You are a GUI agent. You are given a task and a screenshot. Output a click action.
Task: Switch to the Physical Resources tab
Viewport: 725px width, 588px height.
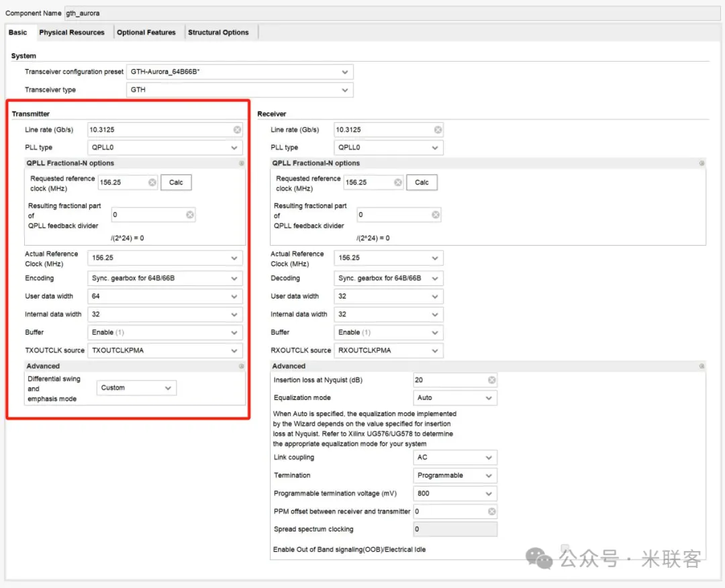72,32
